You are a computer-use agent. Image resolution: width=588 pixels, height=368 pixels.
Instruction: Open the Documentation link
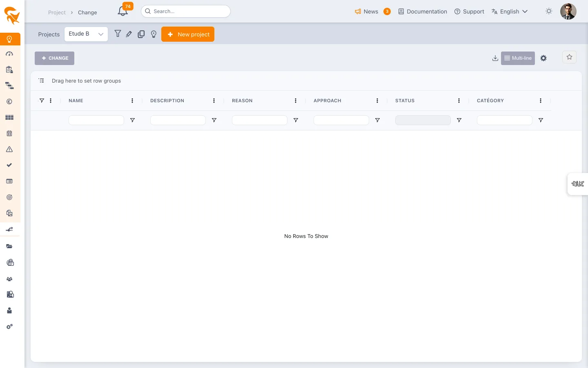point(423,11)
